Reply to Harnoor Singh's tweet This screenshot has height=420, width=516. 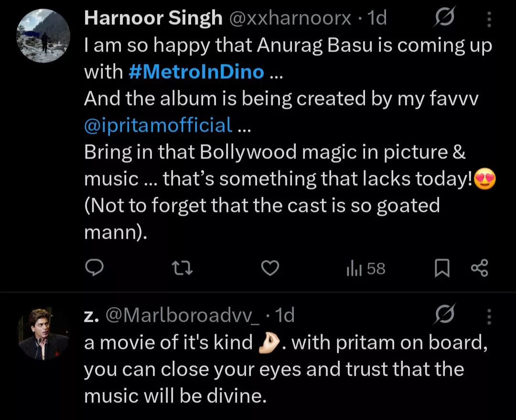[x=95, y=269]
